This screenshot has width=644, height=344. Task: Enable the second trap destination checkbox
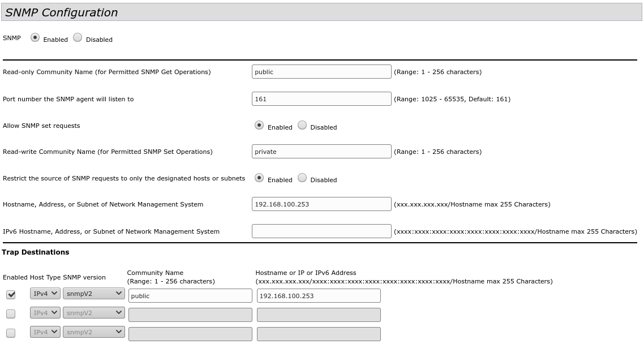pos(11,314)
